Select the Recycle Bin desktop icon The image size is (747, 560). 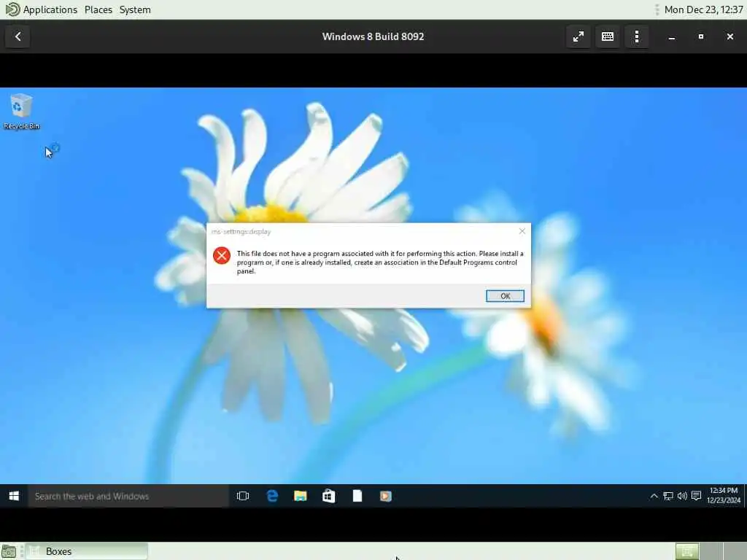pos(21,112)
